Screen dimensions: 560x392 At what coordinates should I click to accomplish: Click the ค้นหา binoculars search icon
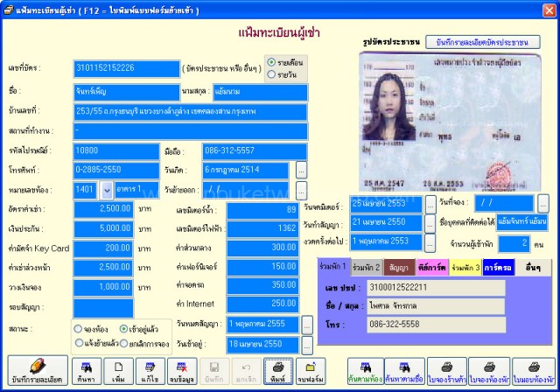tap(87, 371)
